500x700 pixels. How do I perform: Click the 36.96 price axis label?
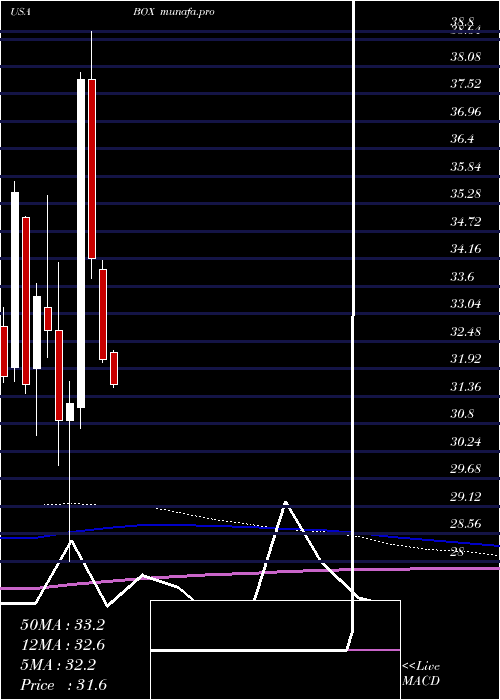pyautogui.click(x=466, y=112)
